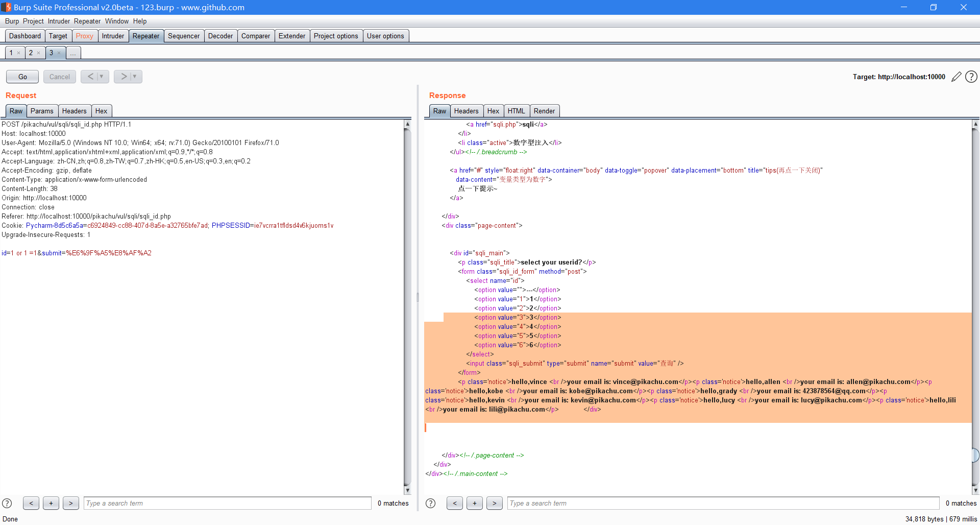Open the response search help icon
980x525 pixels.
click(431, 503)
